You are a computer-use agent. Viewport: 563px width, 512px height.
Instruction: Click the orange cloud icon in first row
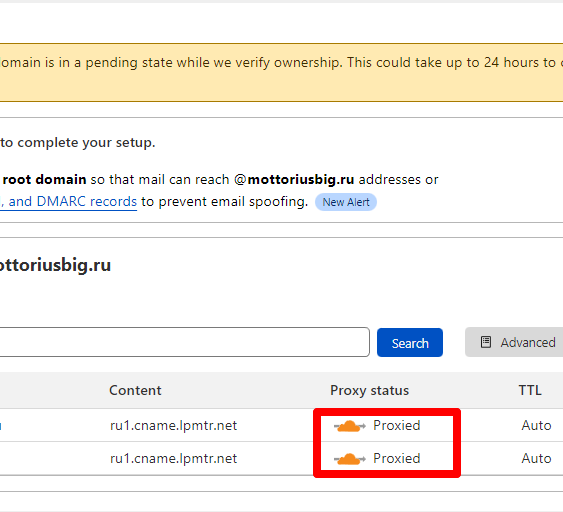[x=349, y=426]
